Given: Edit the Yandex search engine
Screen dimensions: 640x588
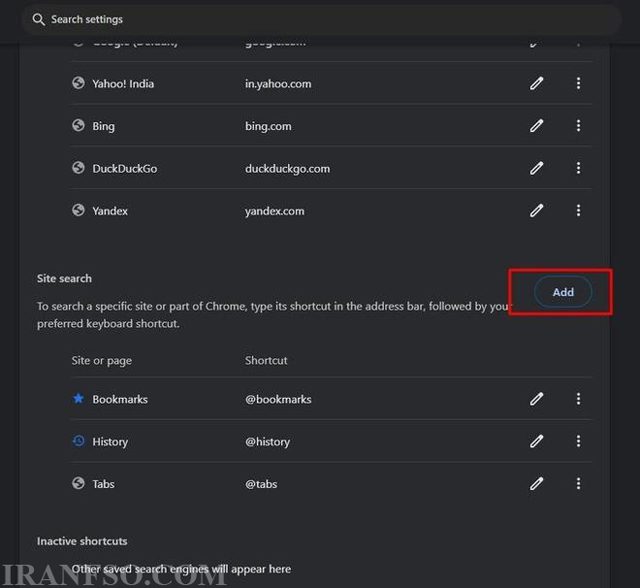Looking at the screenshot, I should point(536,211).
